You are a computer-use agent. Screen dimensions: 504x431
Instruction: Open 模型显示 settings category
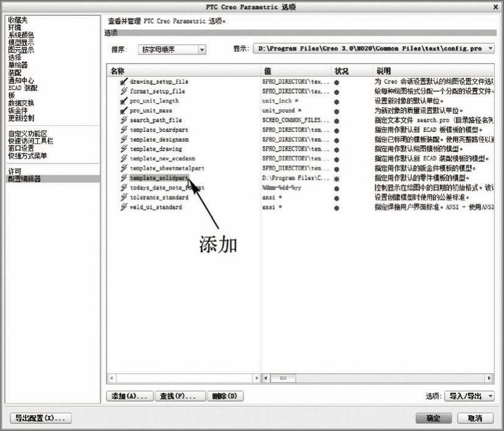(21, 43)
